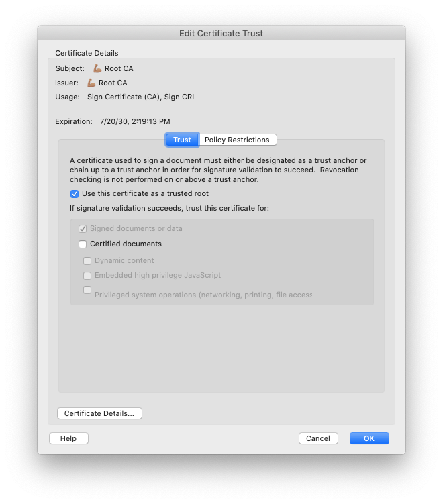The height and width of the screenshot is (504, 443).
Task: Check Embedded high privilege JavaScript option
Action: pos(87,275)
